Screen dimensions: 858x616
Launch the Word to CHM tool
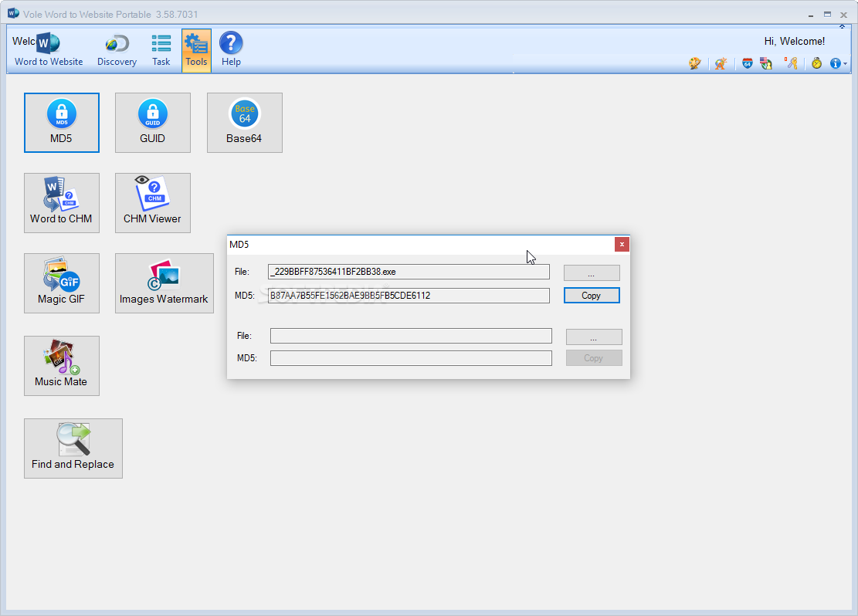pos(61,203)
